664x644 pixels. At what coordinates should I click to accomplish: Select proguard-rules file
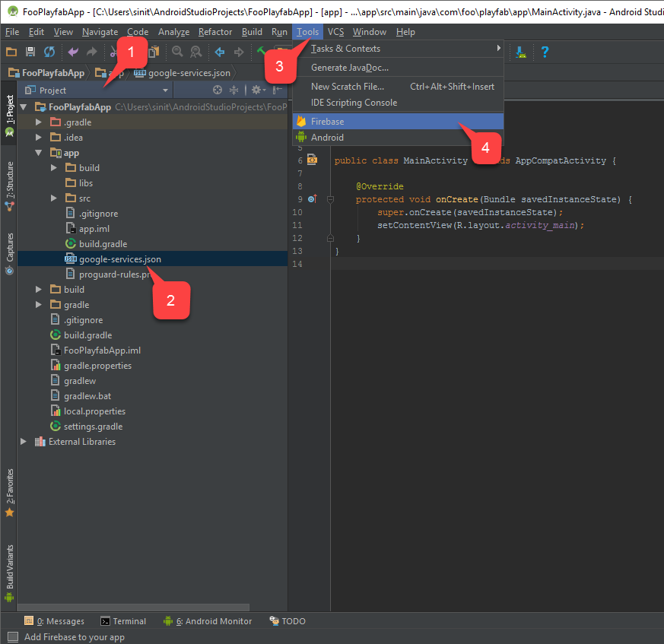pyautogui.click(x=109, y=274)
